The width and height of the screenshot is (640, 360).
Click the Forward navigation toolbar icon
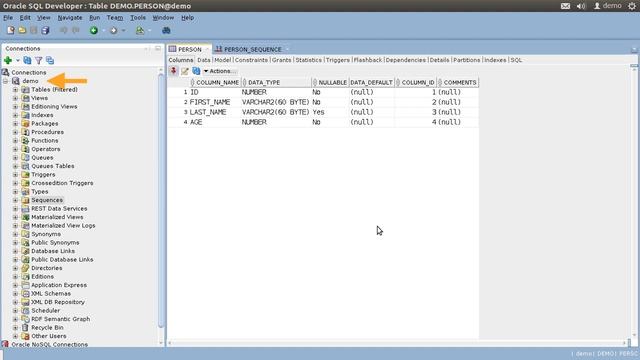coord(113,30)
